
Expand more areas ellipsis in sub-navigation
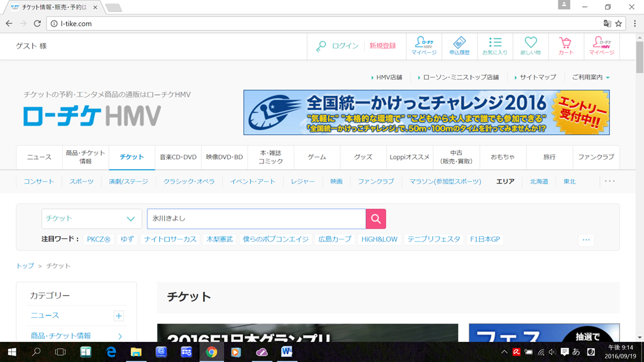point(610,181)
